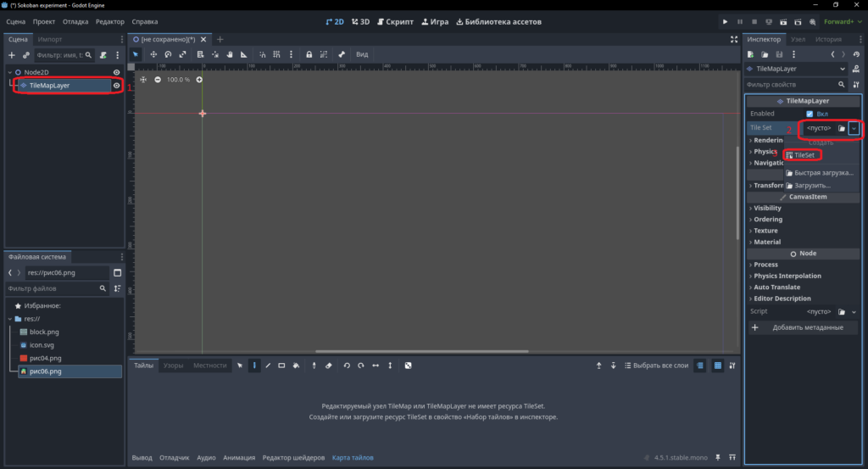868x469 pixels.
Task: Pick the tile Picker eyedropper tool
Action: [x=314, y=366]
